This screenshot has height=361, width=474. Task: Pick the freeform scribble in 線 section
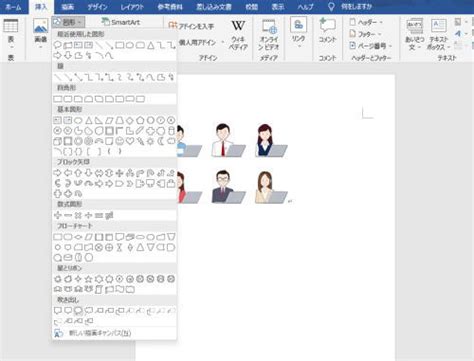click(x=171, y=77)
